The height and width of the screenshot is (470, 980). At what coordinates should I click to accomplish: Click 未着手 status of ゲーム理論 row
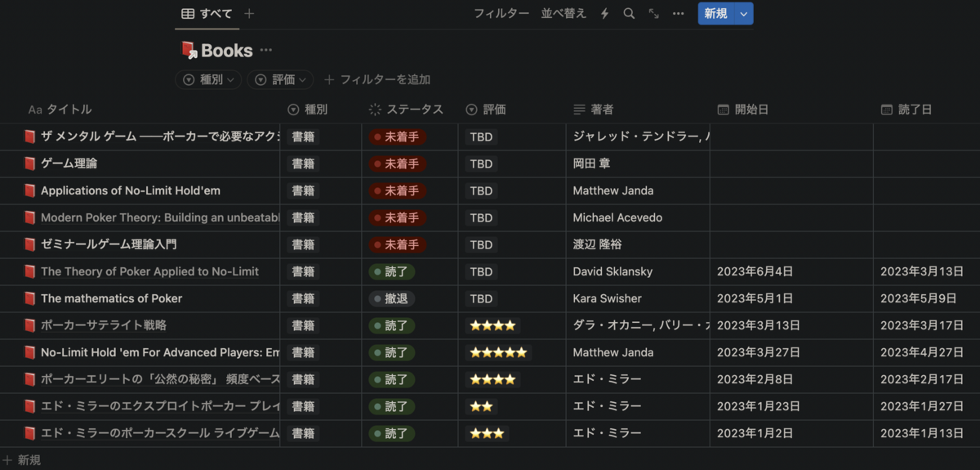(x=397, y=163)
